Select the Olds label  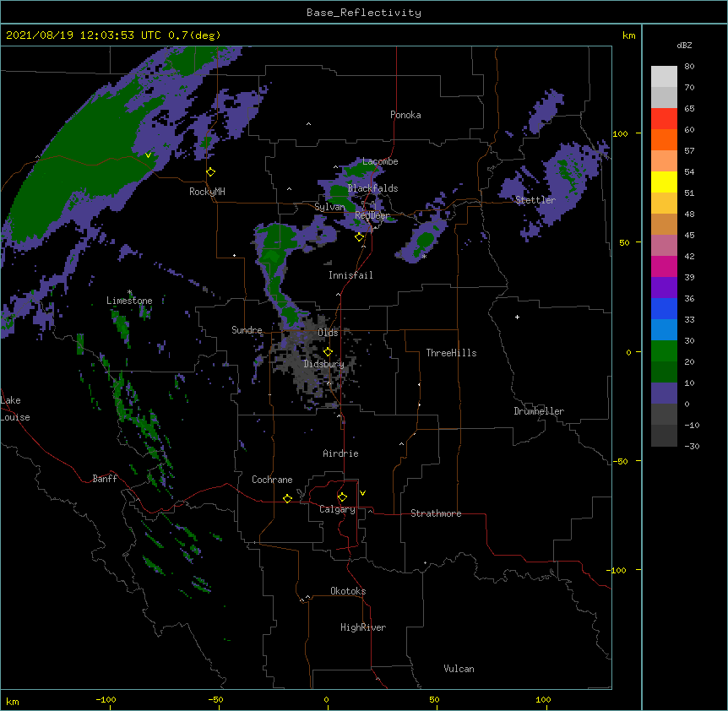328,333
